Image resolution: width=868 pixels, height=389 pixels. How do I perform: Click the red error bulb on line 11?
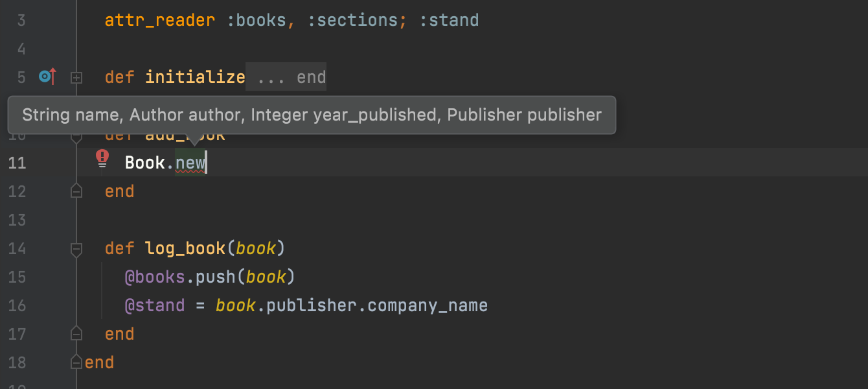tap(102, 158)
